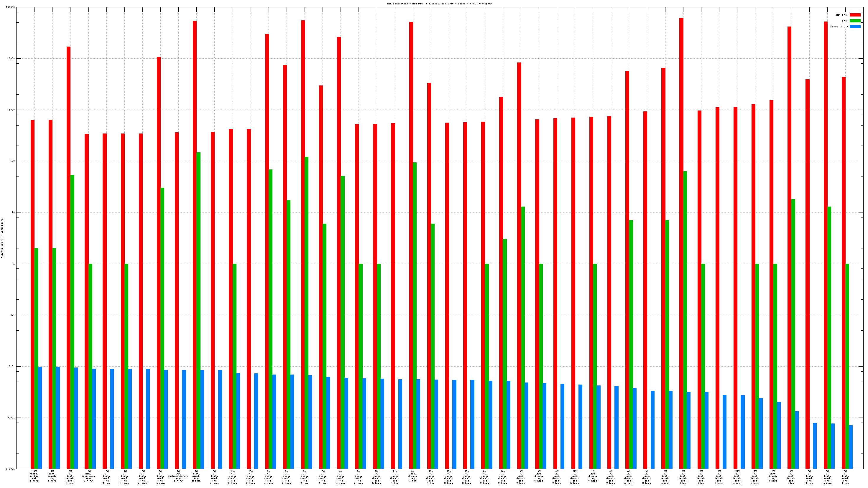Click the red Not Spam legend swatch
868x488 pixels.
pos(855,15)
